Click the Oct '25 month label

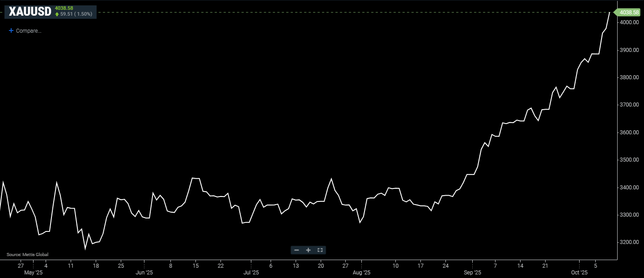click(x=579, y=273)
